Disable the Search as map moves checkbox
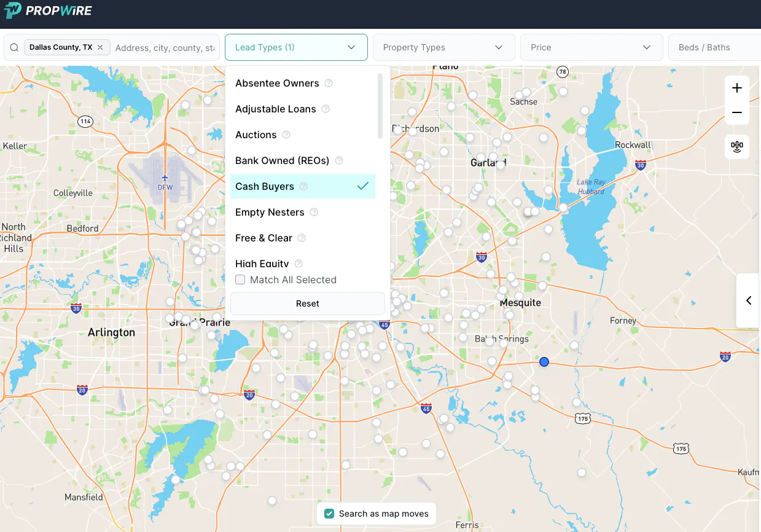The image size is (761, 532). pos(329,513)
